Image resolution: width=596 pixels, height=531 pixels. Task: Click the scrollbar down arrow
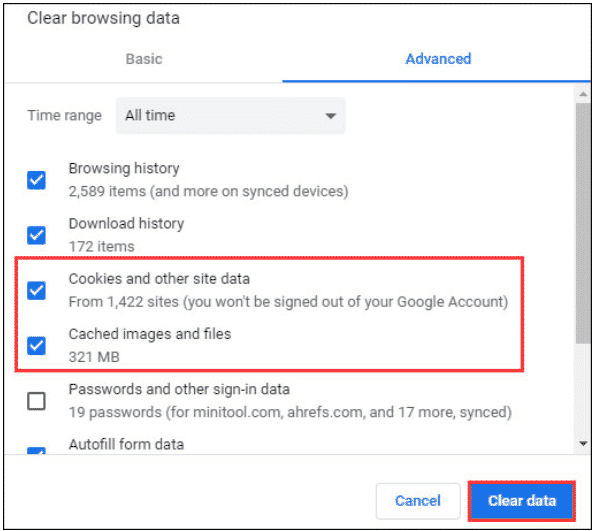[x=583, y=443]
